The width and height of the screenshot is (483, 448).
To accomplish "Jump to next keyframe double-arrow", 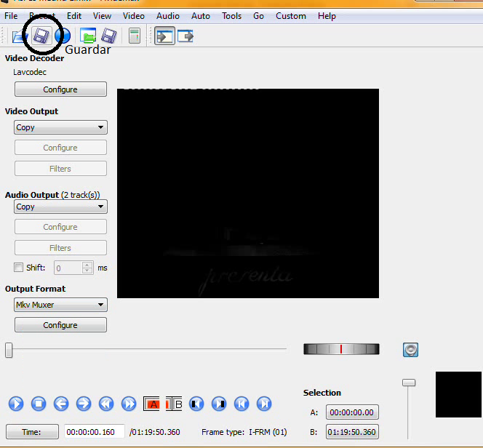I will 129,404.
